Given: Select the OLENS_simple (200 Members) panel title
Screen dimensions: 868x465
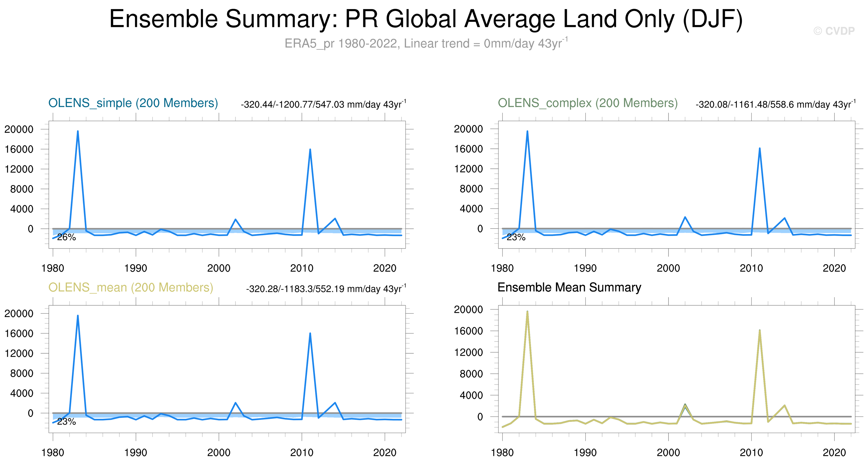Looking at the screenshot, I should click(133, 103).
